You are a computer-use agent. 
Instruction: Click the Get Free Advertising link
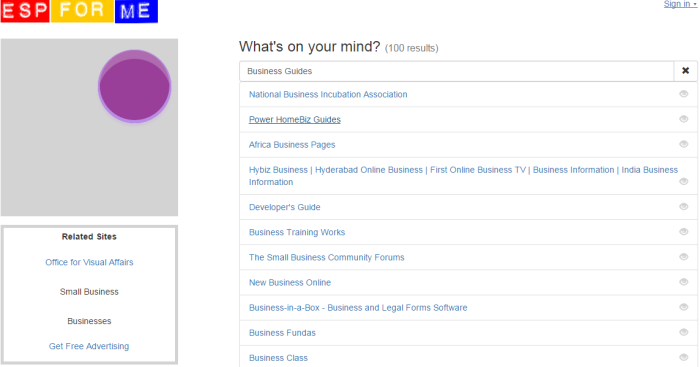[89, 346]
